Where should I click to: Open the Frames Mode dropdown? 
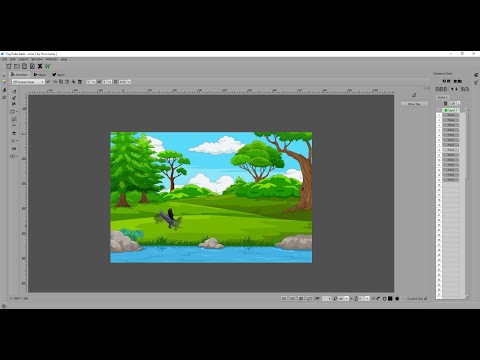pos(28,82)
